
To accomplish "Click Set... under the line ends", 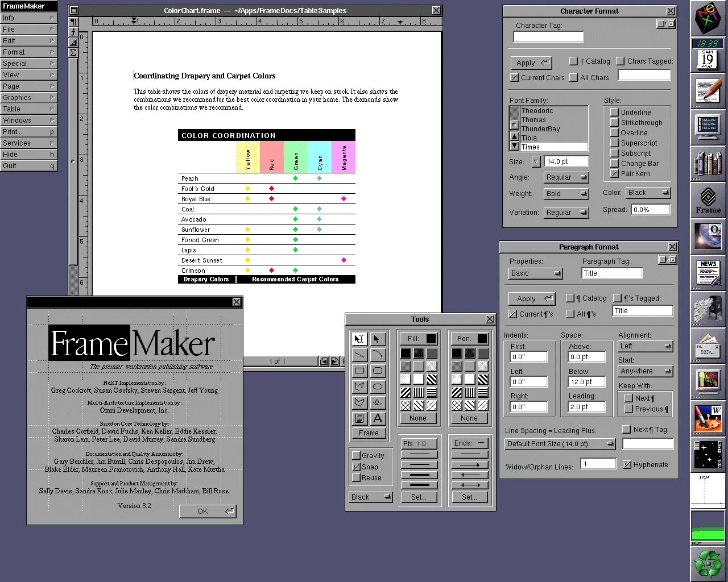I will coord(470,497).
